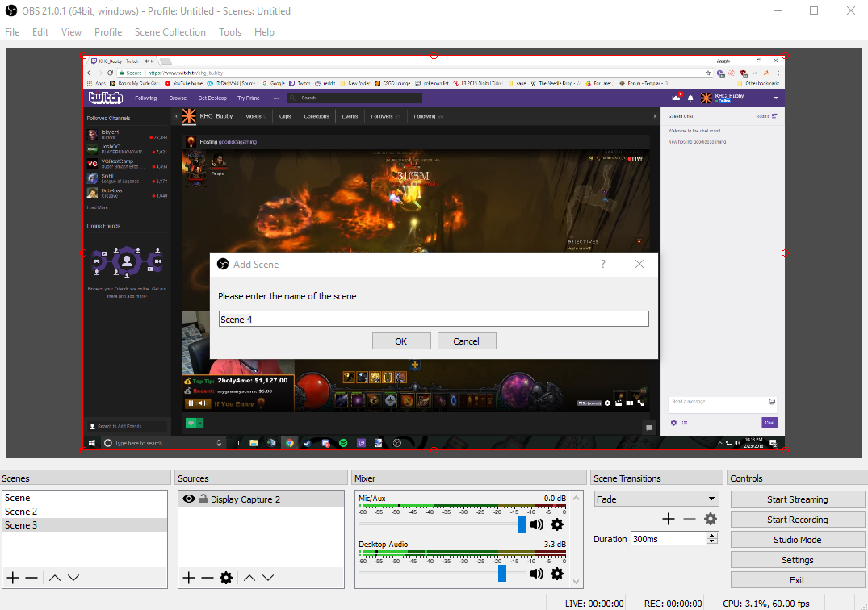The width and height of the screenshot is (868, 610).
Task: Open the Scene Collection menu
Action: (x=170, y=32)
